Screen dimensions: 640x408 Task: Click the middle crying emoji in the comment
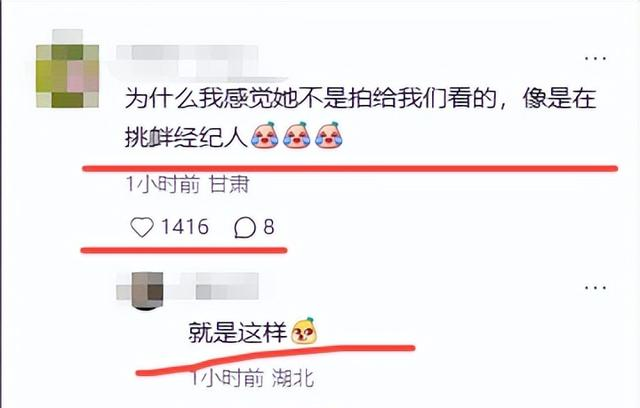point(297,135)
